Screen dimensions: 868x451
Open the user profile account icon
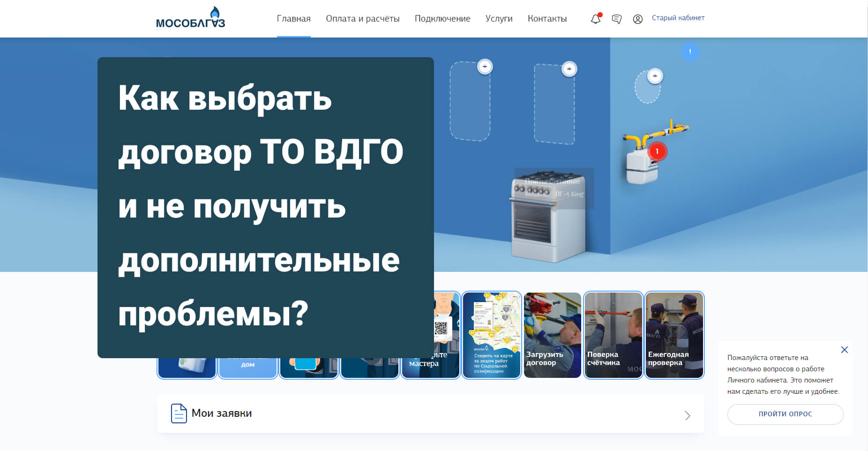pyautogui.click(x=638, y=19)
